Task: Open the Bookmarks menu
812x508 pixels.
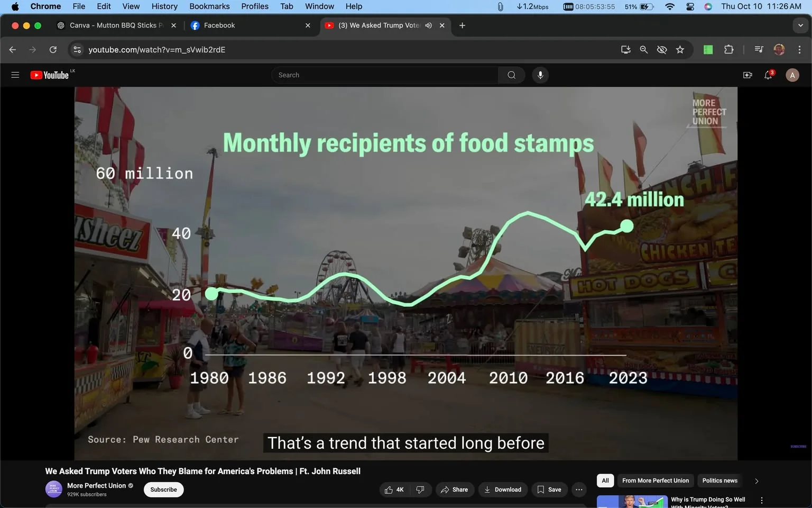Action: point(209,6)
